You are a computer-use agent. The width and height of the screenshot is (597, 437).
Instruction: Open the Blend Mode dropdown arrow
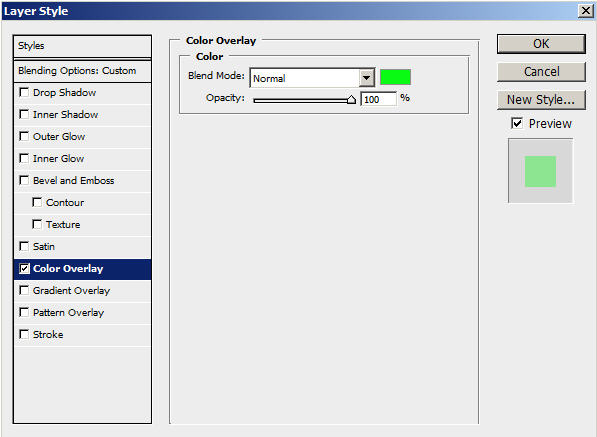pos(366,78)
